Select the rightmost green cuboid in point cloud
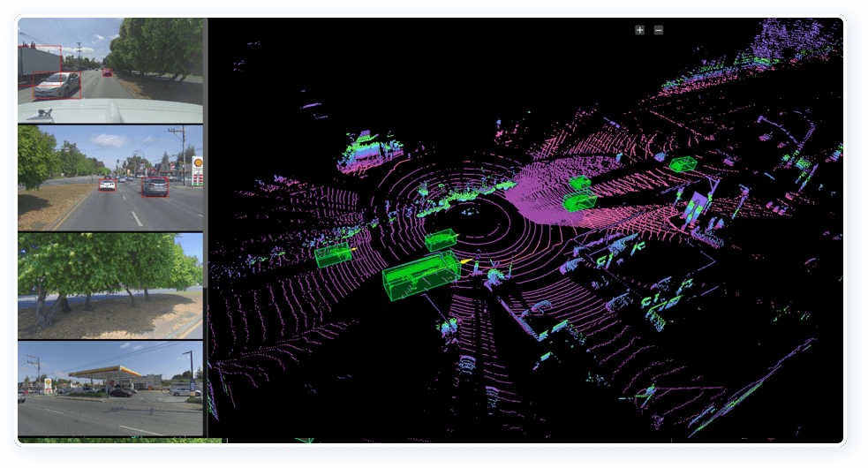 (682, 163)
